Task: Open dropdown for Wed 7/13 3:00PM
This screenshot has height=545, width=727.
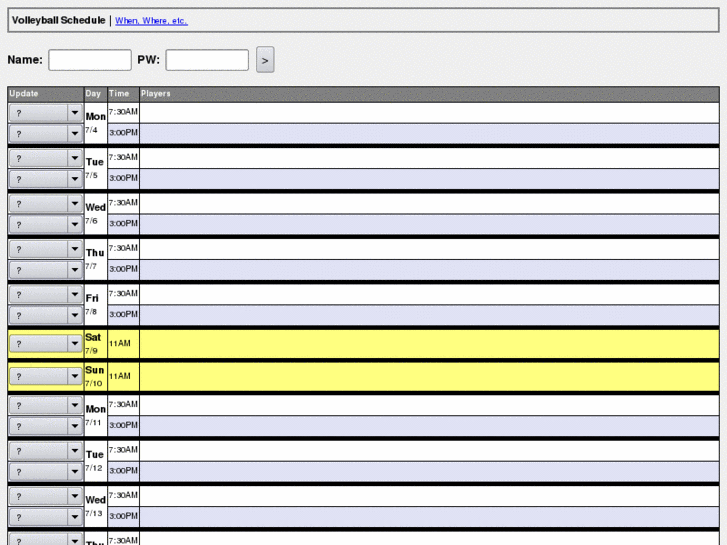Action: (45, 517)
